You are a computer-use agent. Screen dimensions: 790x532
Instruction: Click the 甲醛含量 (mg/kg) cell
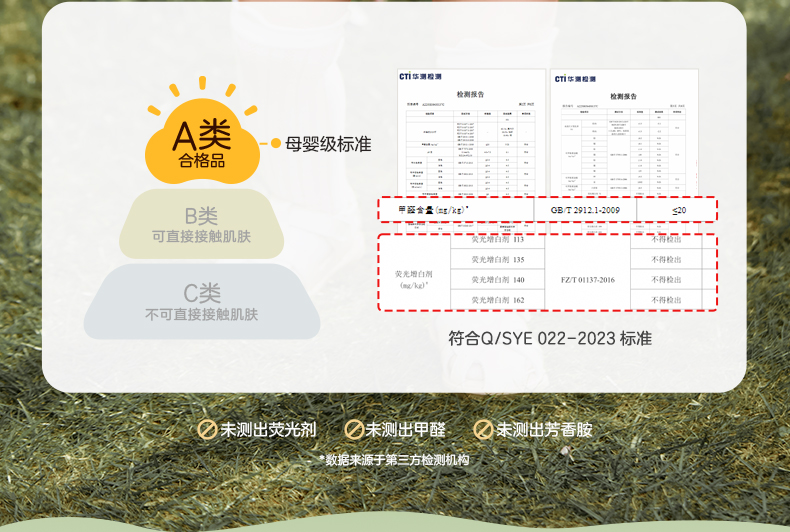point(456,210)
